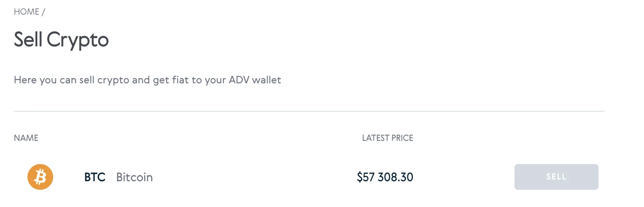Go to HOME via the breadcrumb
The height and width of the screenshot is (207, 644).
(27, 12)
